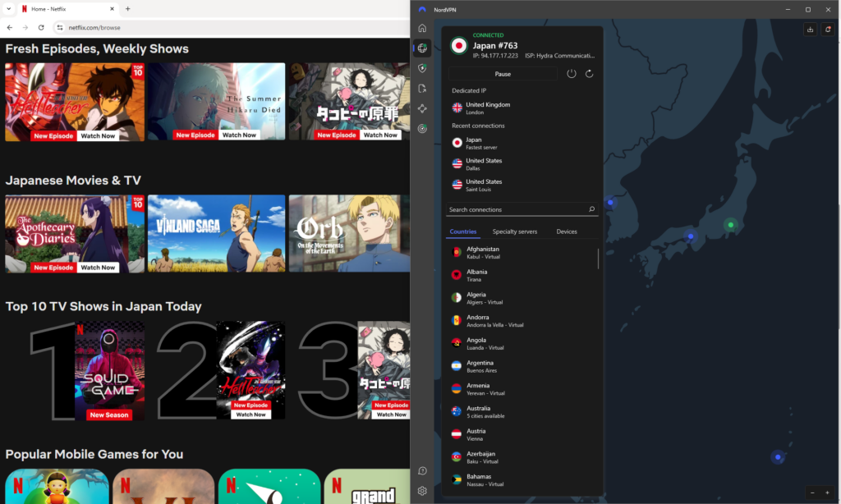Open the Meshnet sidebar icon
This screenshot has width=841, height=504.
point(422,109)
